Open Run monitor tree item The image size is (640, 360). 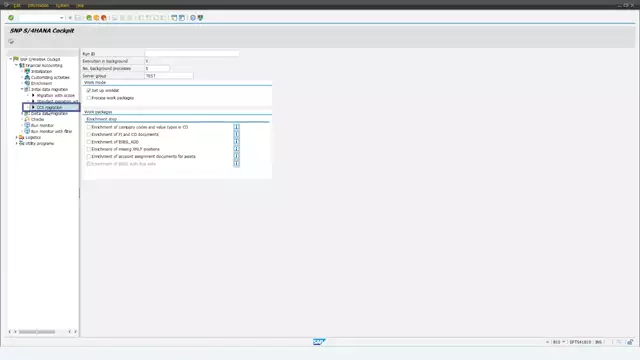[42, 125]
